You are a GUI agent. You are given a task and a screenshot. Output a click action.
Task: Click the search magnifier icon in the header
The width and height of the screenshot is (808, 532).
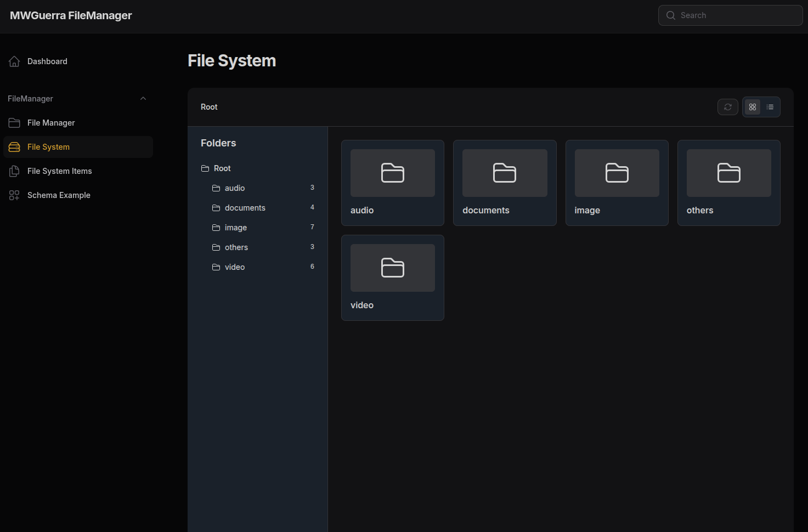670,15
